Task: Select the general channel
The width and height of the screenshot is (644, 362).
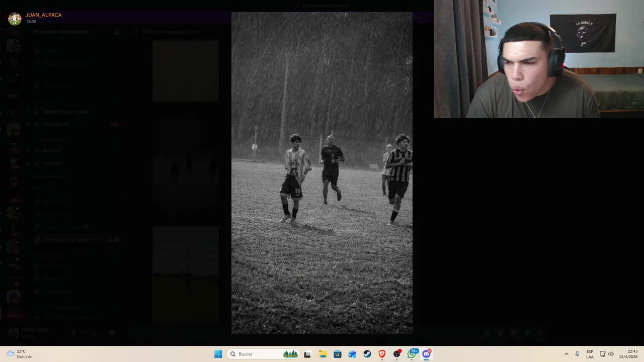Action: pyautogui.click(x=76, y=150)
